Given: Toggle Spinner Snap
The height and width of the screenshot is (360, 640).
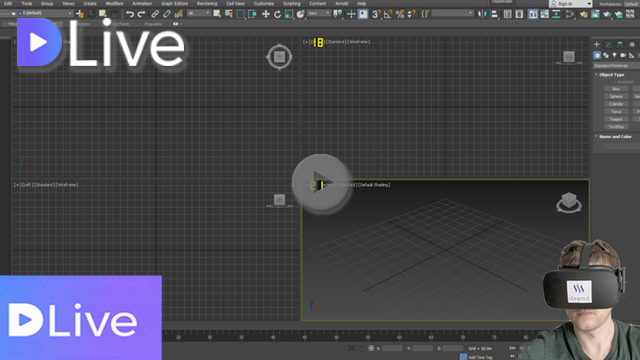Looking at the screenshot, I should [411, 14].
